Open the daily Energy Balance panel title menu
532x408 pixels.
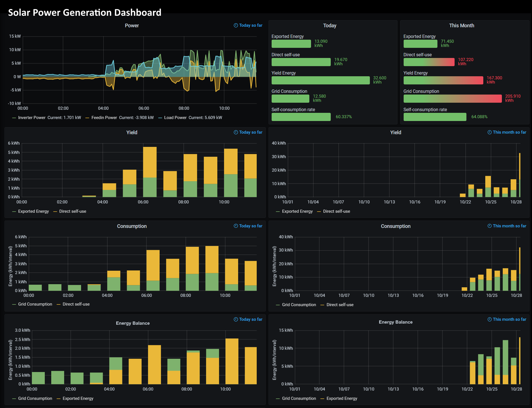pos(133,323)
